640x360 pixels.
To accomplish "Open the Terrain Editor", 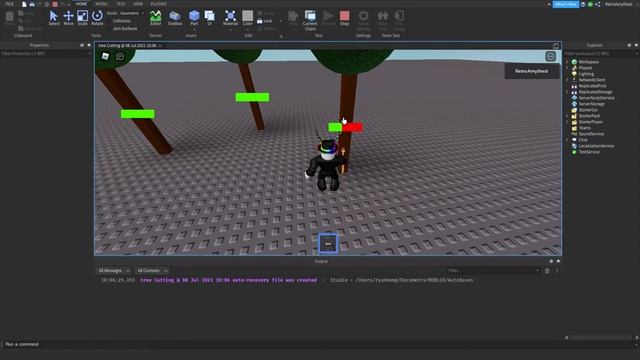I will (x=156, y=18).
